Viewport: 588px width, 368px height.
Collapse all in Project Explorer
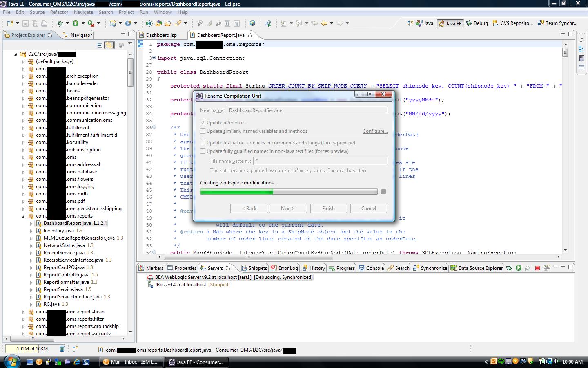pos(99,45)
